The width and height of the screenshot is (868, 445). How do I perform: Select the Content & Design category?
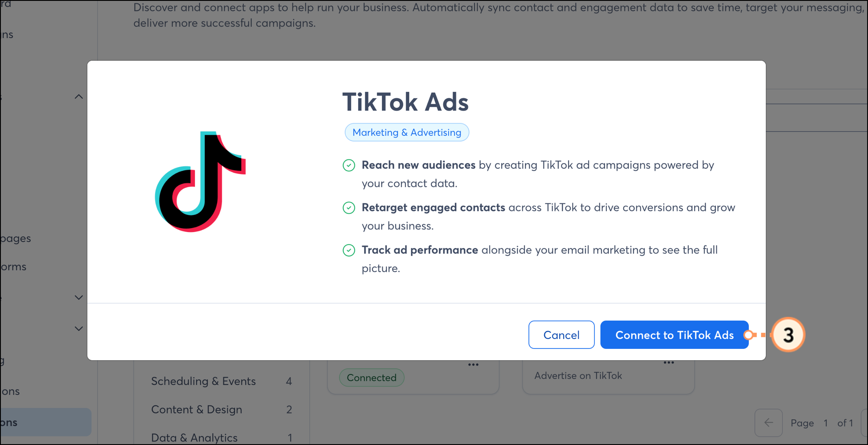pyautogui.click(x=197, y=410)
